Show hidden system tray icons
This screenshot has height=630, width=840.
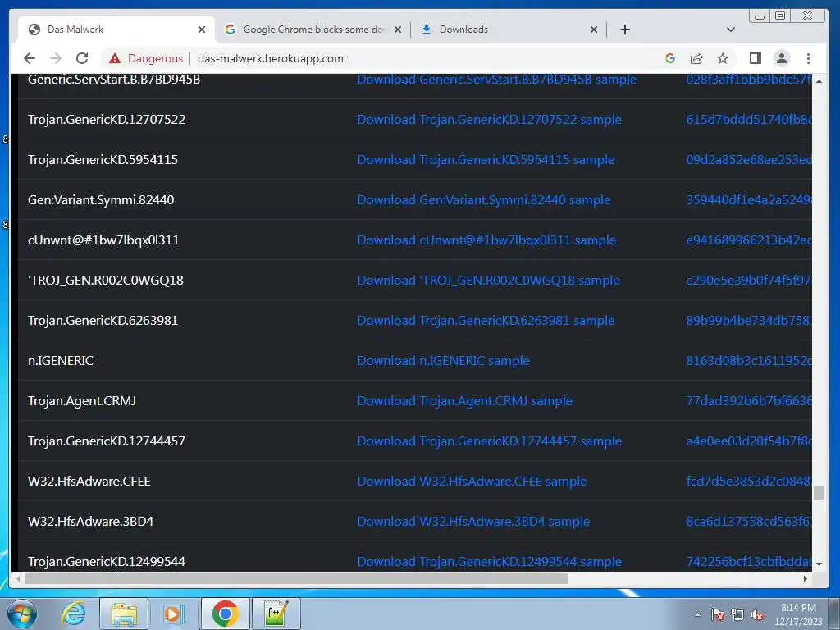point(697,614)
